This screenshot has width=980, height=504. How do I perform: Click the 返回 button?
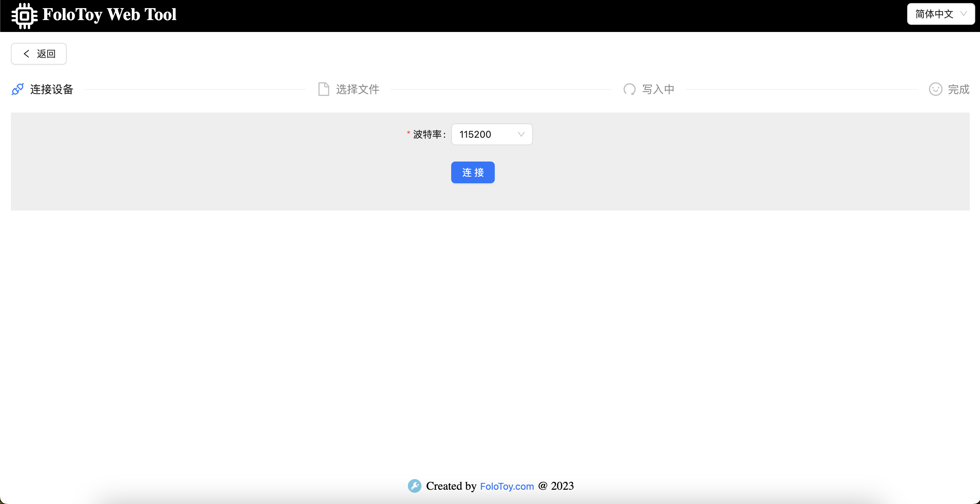[38, 54]
